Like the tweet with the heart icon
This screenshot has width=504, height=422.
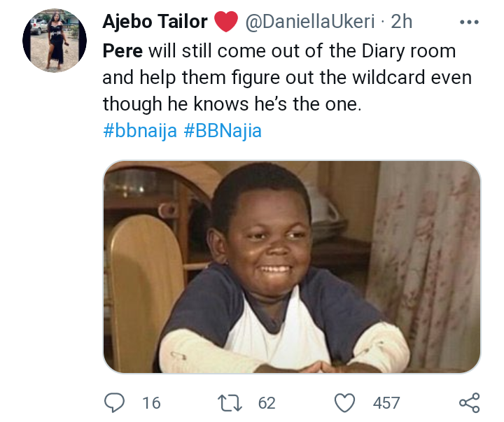[x=344, y=402]
